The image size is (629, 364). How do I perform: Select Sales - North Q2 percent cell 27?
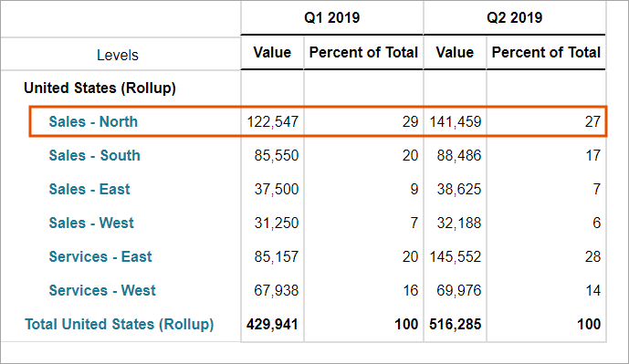pos(592,122)
